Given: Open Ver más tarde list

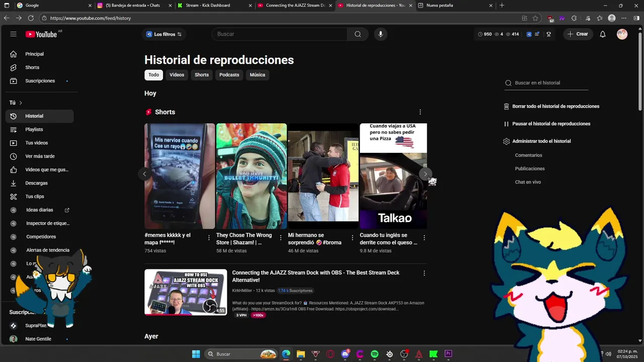Looking at the screenshot, I should (x=39, y=156).
